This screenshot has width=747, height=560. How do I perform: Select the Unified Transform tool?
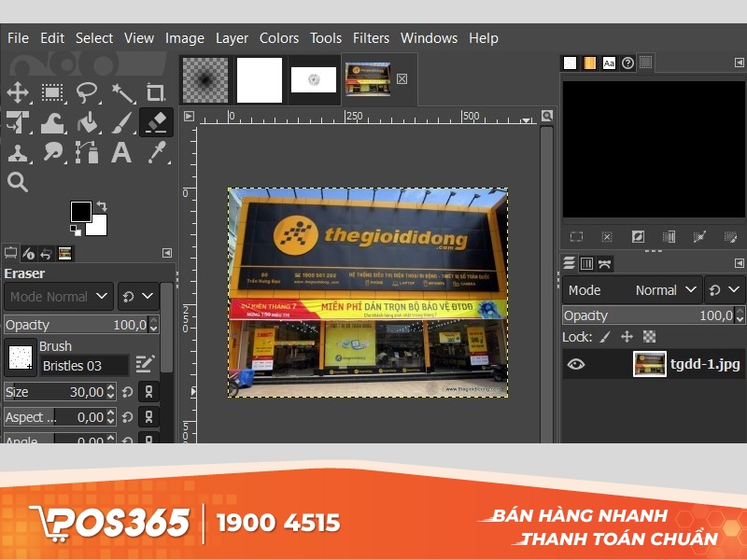[18, 123]
